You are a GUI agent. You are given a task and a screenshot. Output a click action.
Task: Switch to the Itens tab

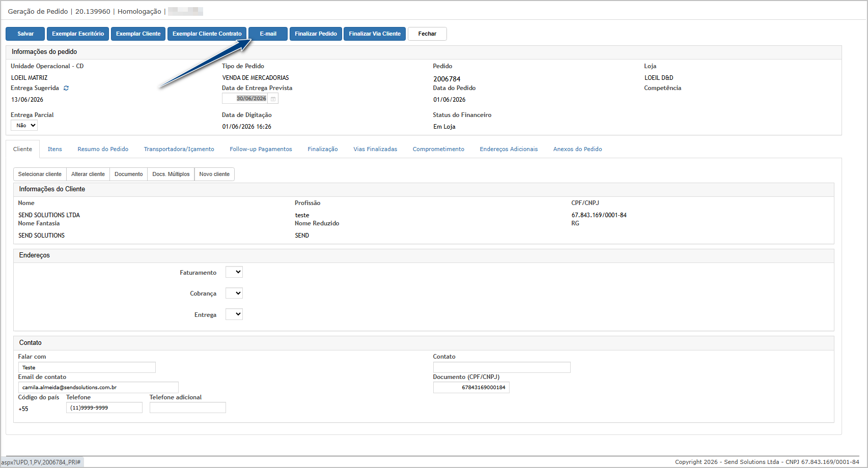[x=55, y=149]
